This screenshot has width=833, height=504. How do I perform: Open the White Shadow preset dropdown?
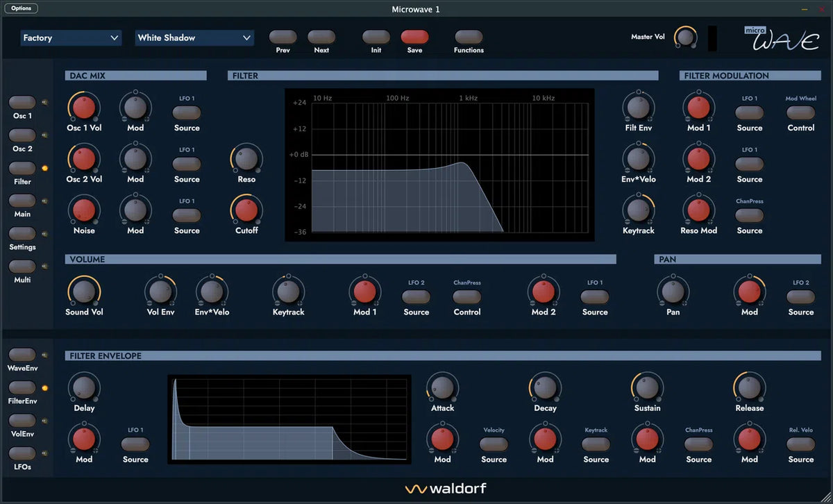(194, 38)
